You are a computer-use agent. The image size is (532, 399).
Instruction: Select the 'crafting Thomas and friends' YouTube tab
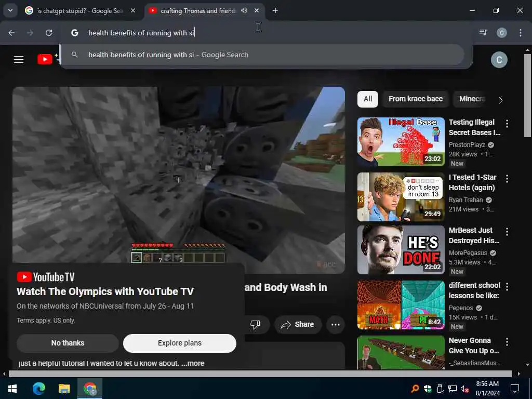pos(197,11)
